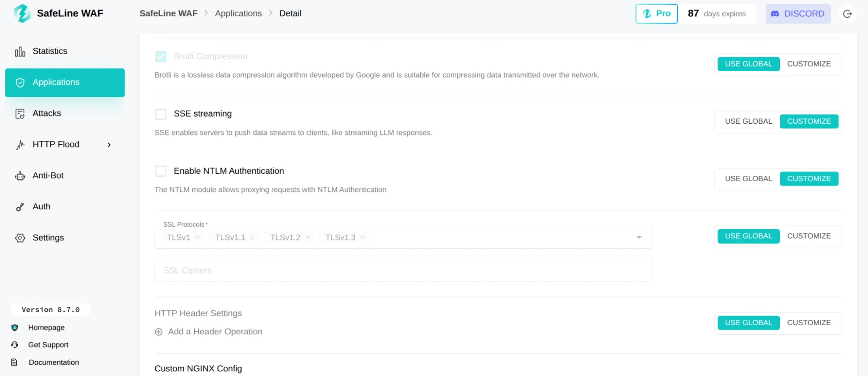Remove the TLSv1 protocol tag
Screen dimensions: 868x376
coord(198,237)
